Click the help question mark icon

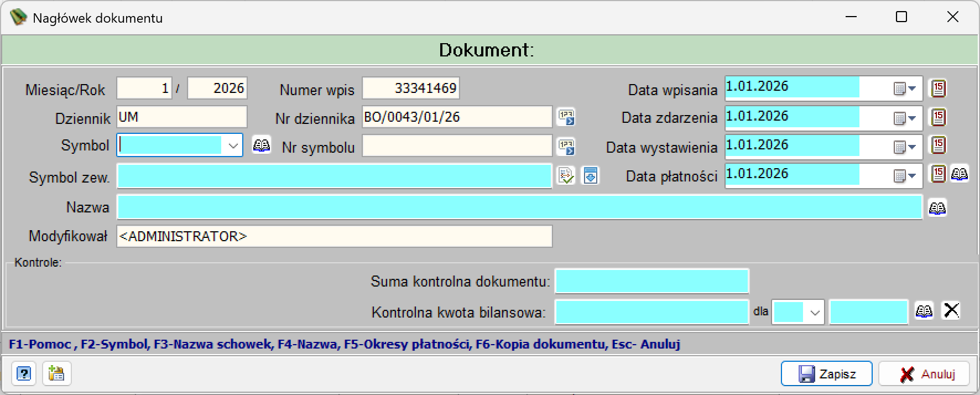click(24, 373)
